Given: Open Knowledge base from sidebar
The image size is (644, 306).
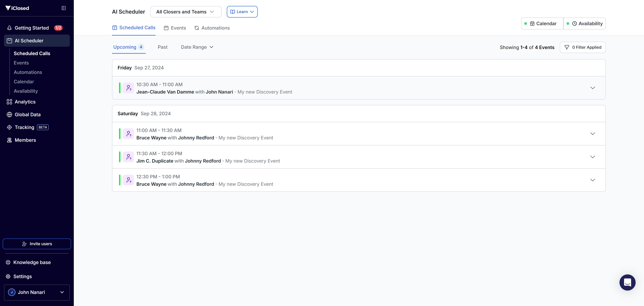Looking at the screenshot, I should pos(32,262).
